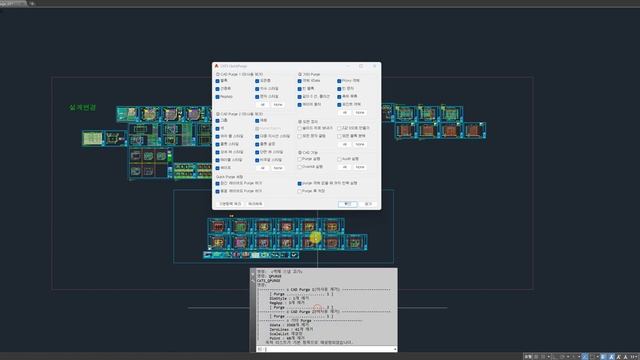The width and height of the screenshot is (640, 360).
Task: Click the 닫기 button in the Quick Purge dialog
Action: pyautogui.click(x=368, y=204)
